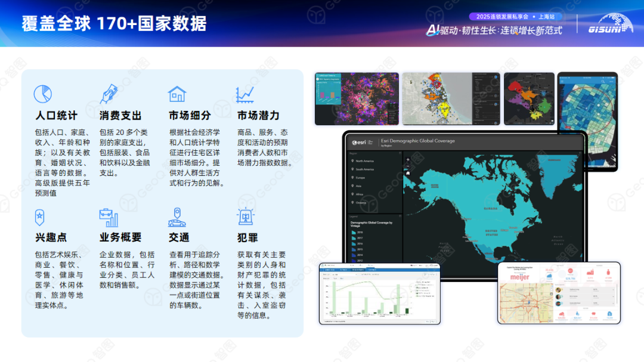Click the paragraph beginning 获取有关主要类别
Viewport: 644px width, 362px height.
(261, 284)
